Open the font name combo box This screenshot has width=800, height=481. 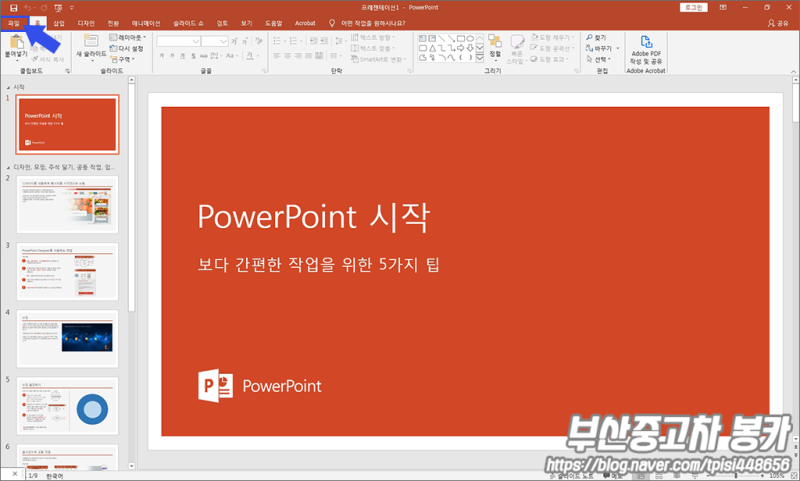tap(178, 41)
